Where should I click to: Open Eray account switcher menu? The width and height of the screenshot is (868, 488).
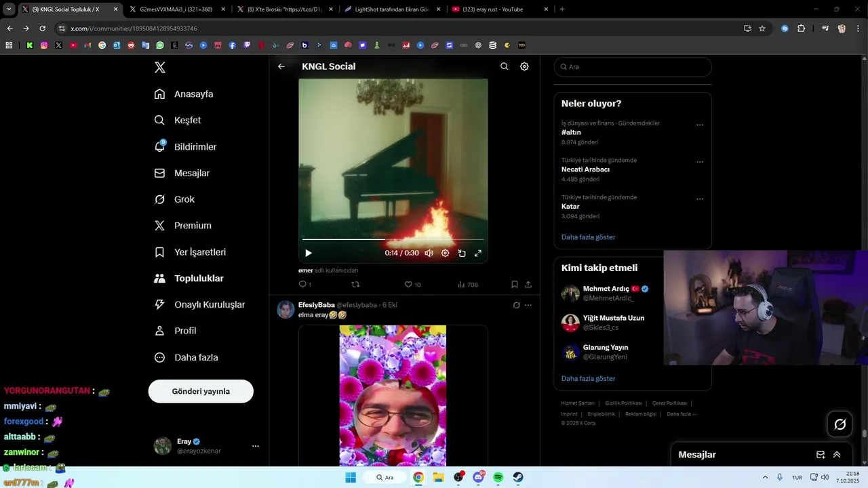click(x=206, y=446)
